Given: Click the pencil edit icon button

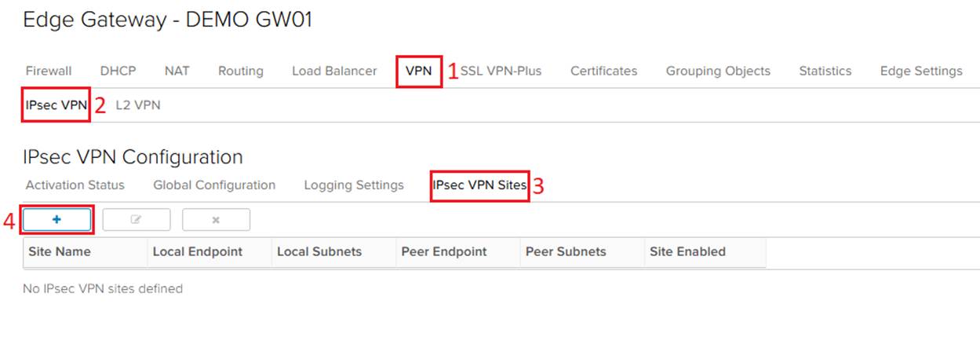Looking at the screenshot, I should [x=137, y=220].
